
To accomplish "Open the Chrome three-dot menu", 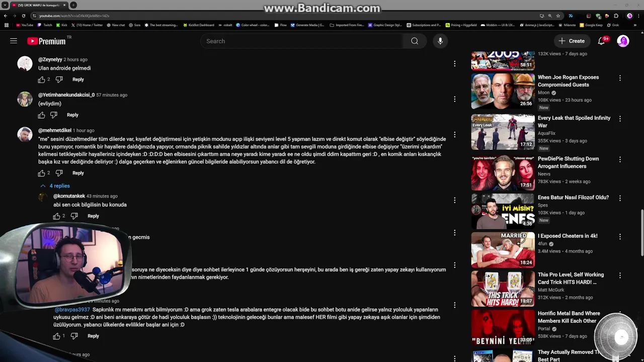I will 638,16.
